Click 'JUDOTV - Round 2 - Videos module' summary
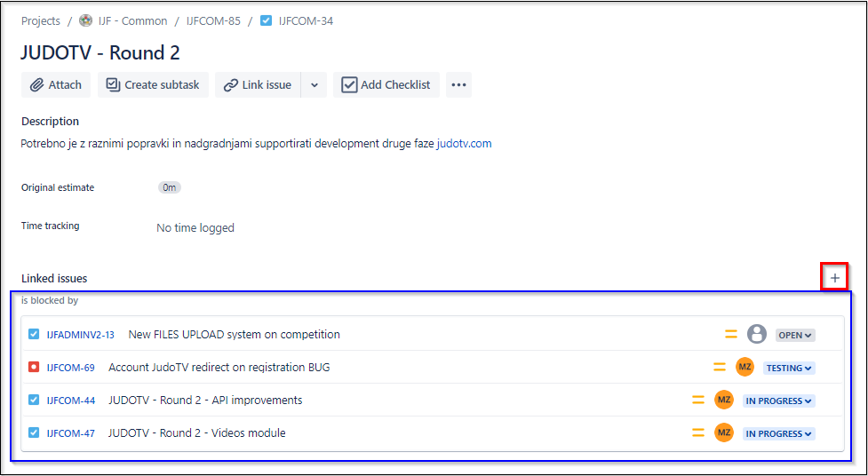 click(197, 432)
